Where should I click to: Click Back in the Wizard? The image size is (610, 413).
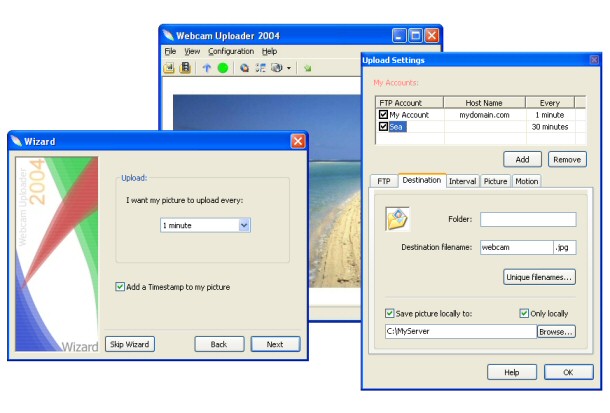tap(219, 344)
